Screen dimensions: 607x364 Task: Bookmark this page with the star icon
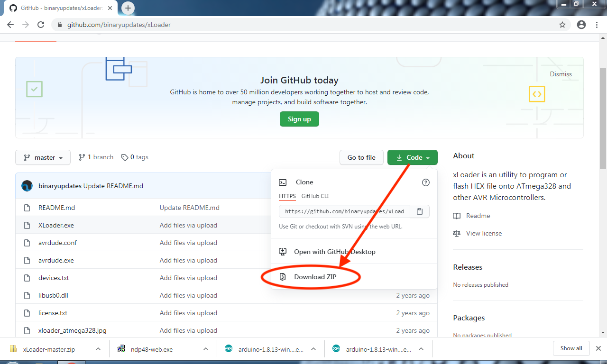pyautogui.click(x=562, y=25)
